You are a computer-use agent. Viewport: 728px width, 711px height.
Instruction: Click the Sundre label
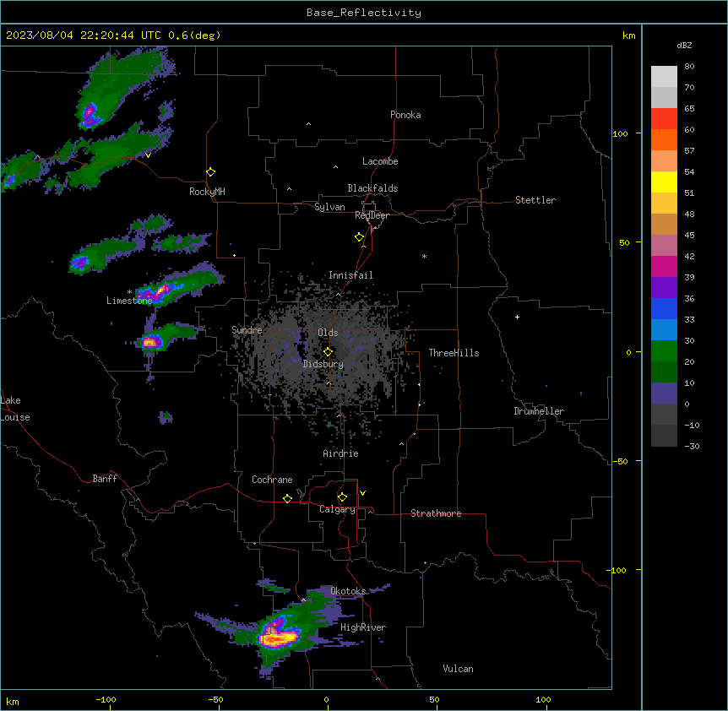coord(247,330)
